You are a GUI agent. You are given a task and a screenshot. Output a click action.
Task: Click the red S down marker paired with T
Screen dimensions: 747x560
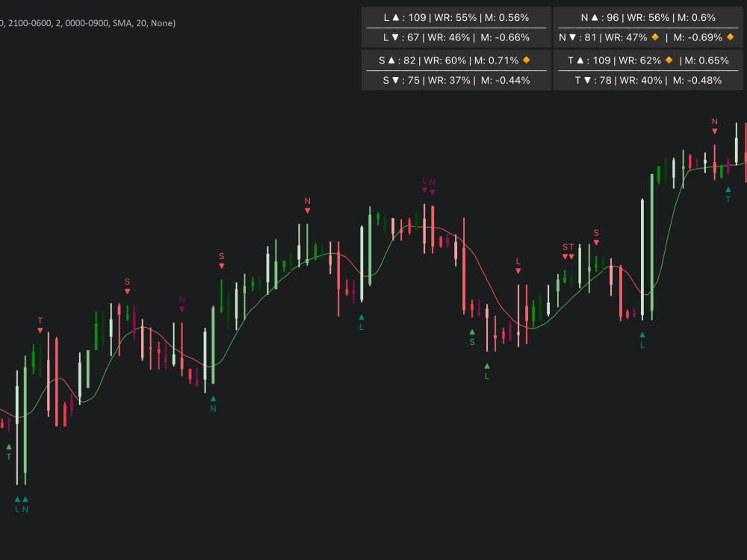565,252
